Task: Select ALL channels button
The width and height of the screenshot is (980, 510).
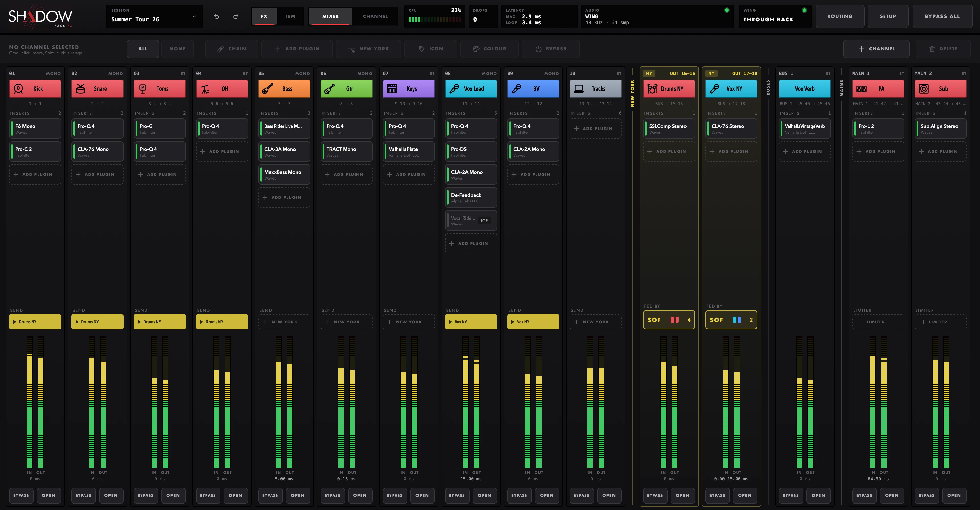Action: (x=143, y=49)
